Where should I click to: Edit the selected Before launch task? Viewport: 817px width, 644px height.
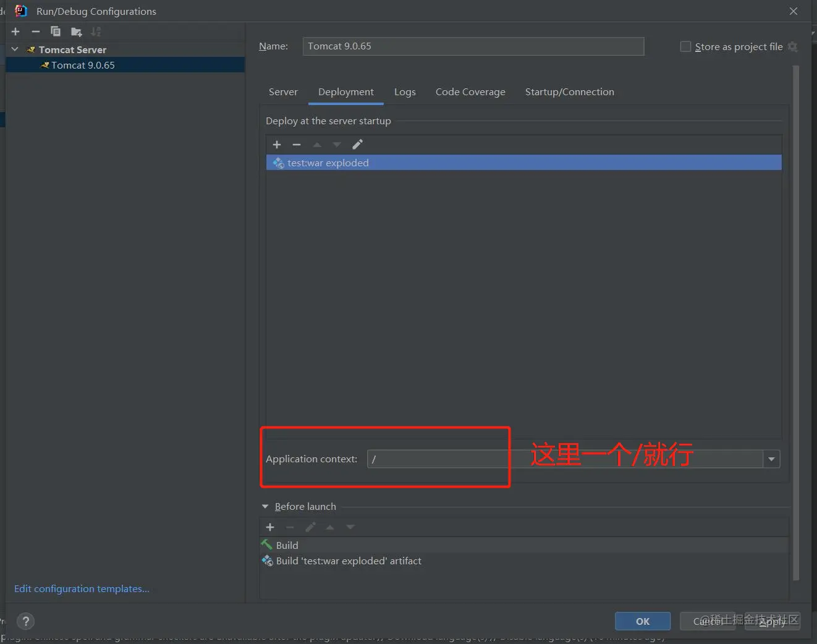[x=310, y=527]
